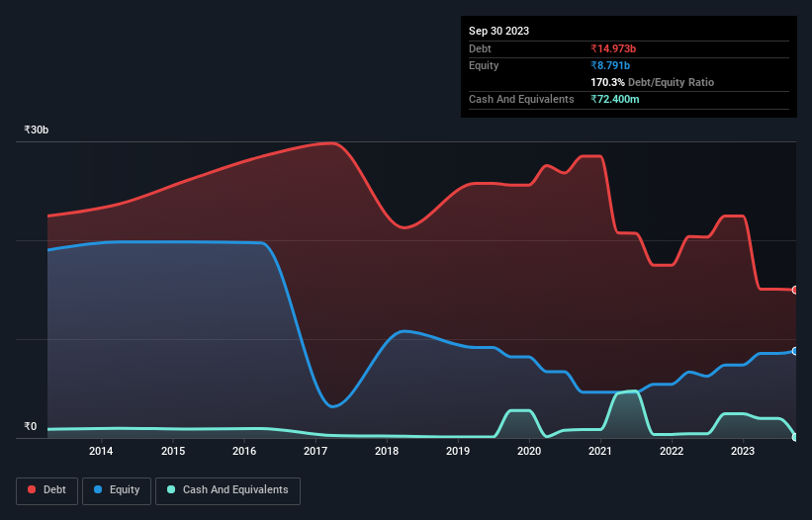812x520 pixels.
Task: Click the ₹8.791b equity value
Action: [610, 65]
